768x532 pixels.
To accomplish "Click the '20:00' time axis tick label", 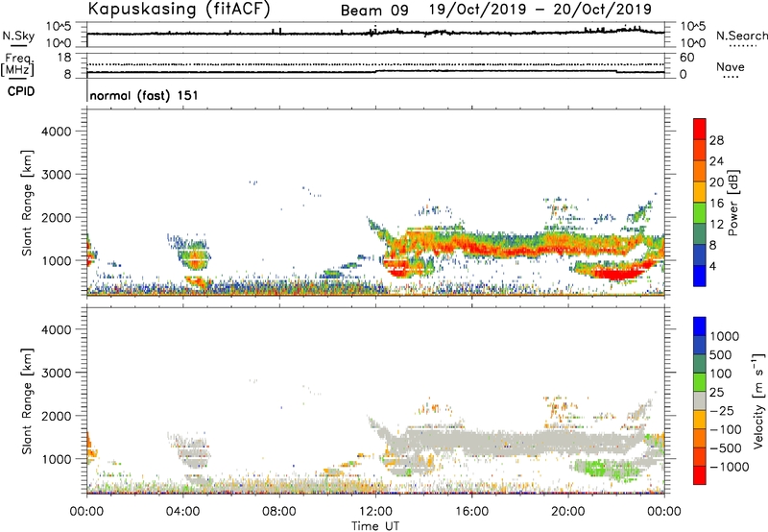I will tap(568, 512).
